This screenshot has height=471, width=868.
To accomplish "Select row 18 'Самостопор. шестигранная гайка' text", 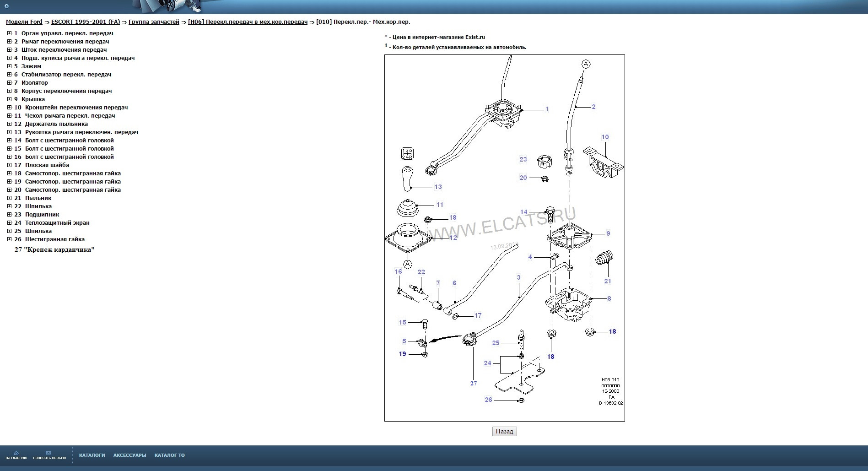I will [73, 173].
